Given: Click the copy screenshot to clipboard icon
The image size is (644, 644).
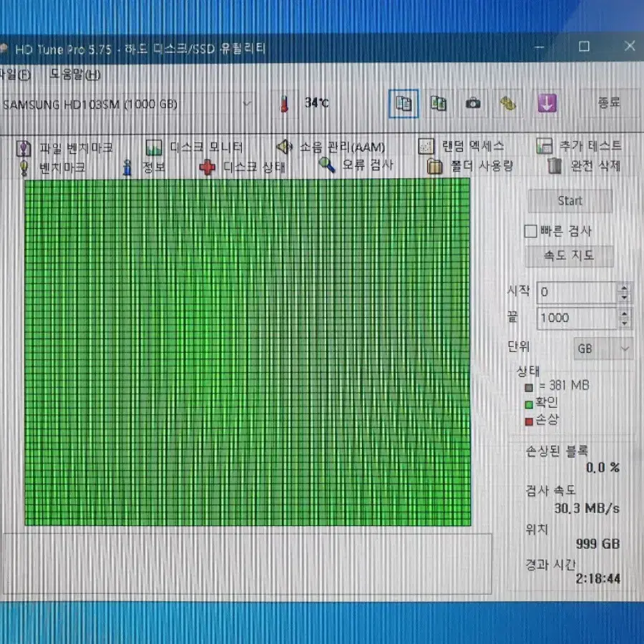Looking at the screenshot, I should tap(438, 104).
